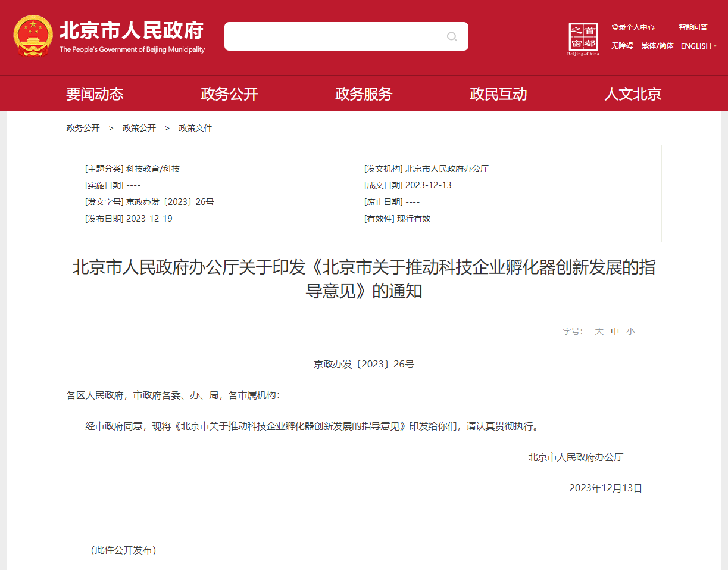
Task: Click the document title heading
Action: [364, 279]
